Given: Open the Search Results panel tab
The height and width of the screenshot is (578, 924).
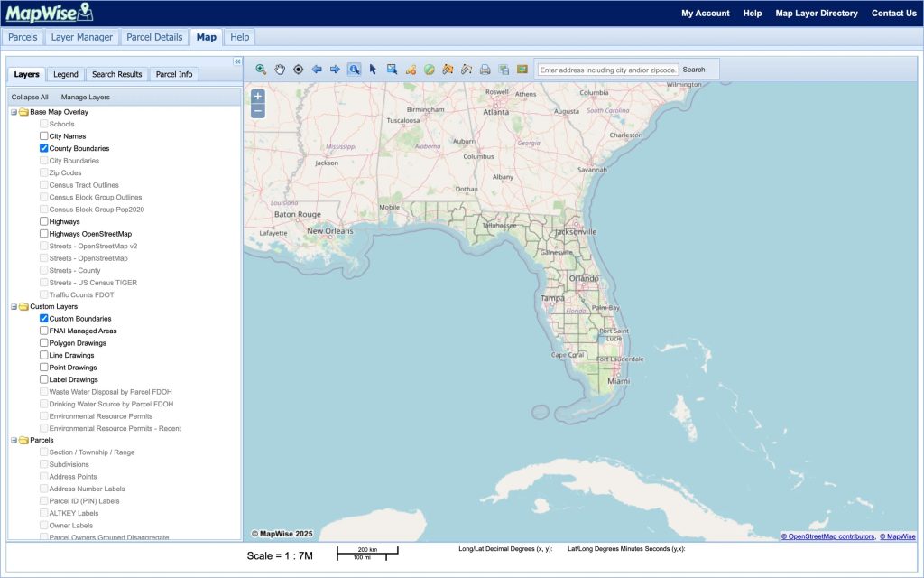Looking at the screenshot, I should click(116, 74).
